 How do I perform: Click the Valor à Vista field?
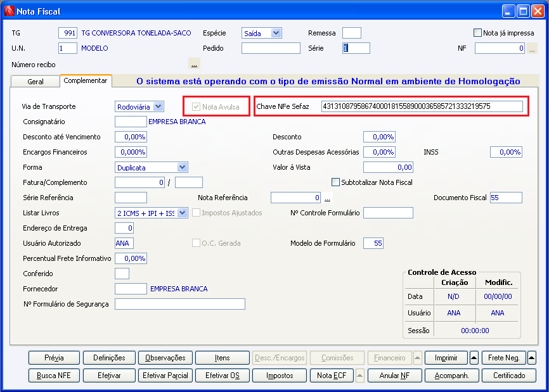coord(388,167)
